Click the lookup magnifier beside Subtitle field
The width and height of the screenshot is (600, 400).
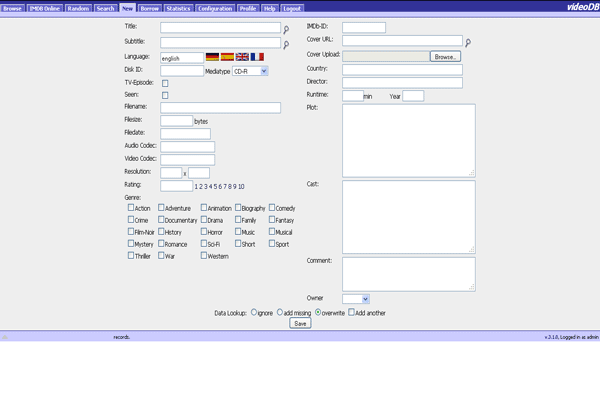pyautogui.click(x=286, y=45)
